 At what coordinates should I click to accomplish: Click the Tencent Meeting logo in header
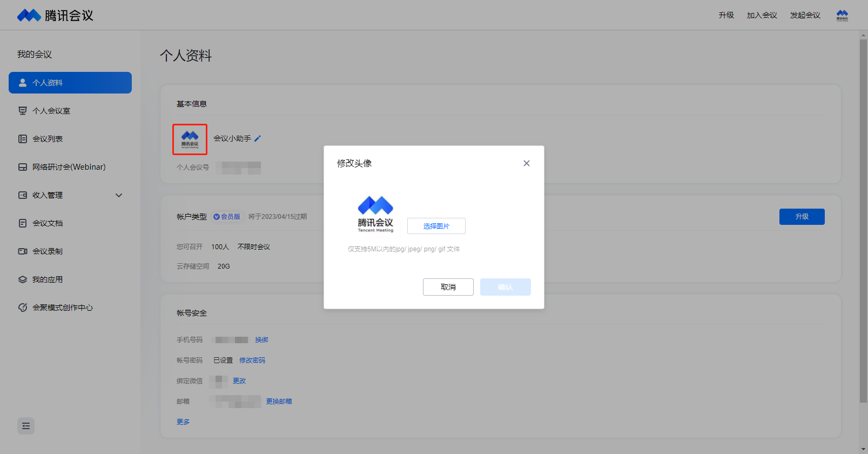(55, 15)
